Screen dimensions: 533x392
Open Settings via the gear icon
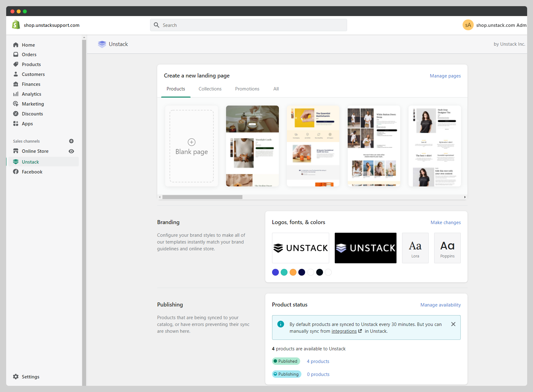[15, 377]
